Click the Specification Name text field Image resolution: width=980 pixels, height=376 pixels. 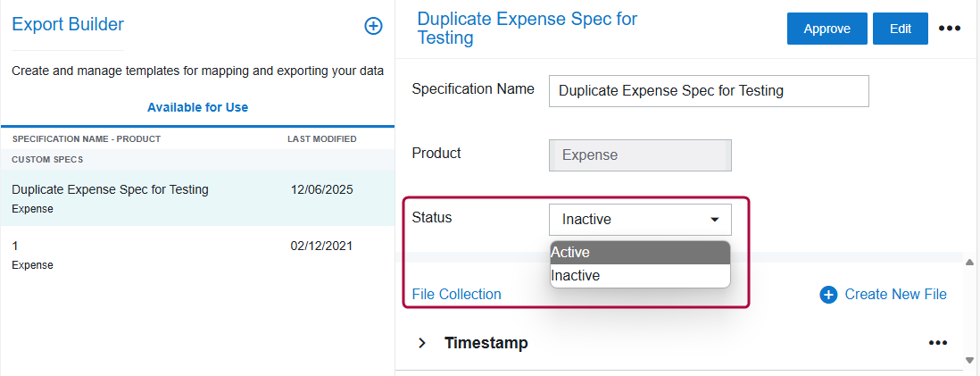[x=708, y=90]
